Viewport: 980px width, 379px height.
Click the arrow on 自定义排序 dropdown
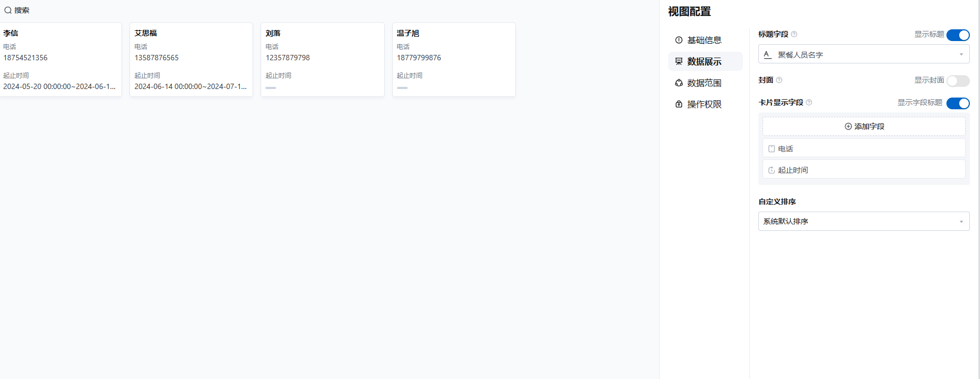(x=961, y=222)
